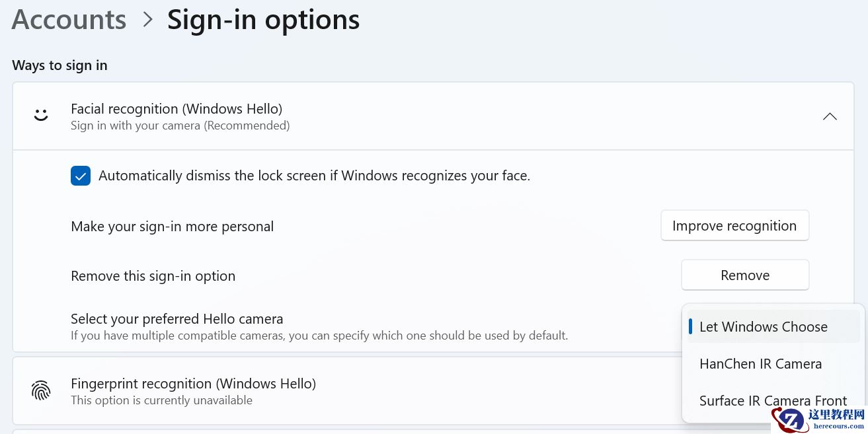Click the breadcrumb chevron separator

click(x=147, y=18)
